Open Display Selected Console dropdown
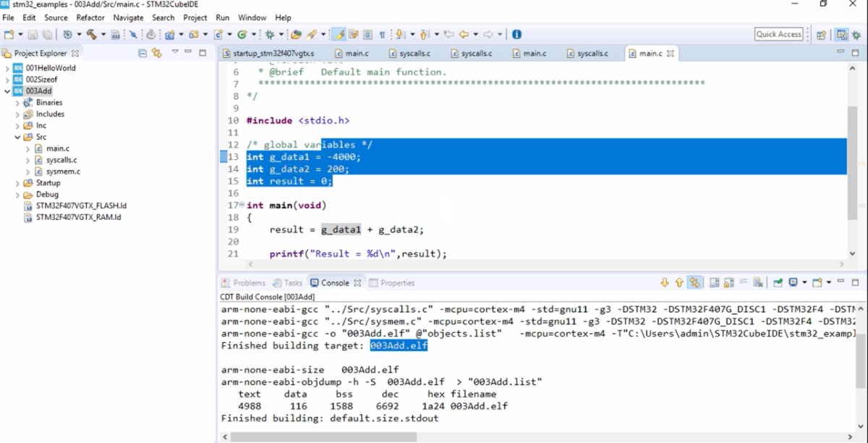The image size is (868, 443). click(804, 282)
